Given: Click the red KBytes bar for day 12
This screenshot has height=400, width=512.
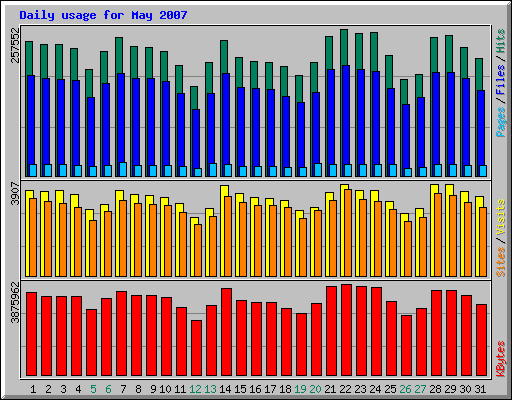Looking at the screenshot, I should point(197,348).
